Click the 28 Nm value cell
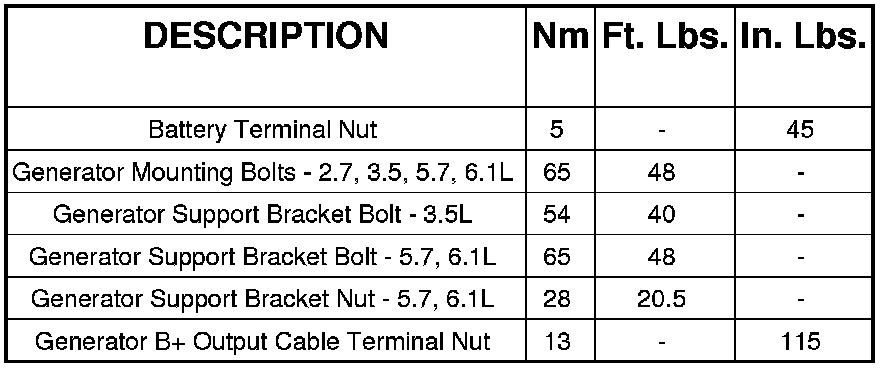Viewport: 896px width, 368px height. pyautogui.click(x=557, y=298)
